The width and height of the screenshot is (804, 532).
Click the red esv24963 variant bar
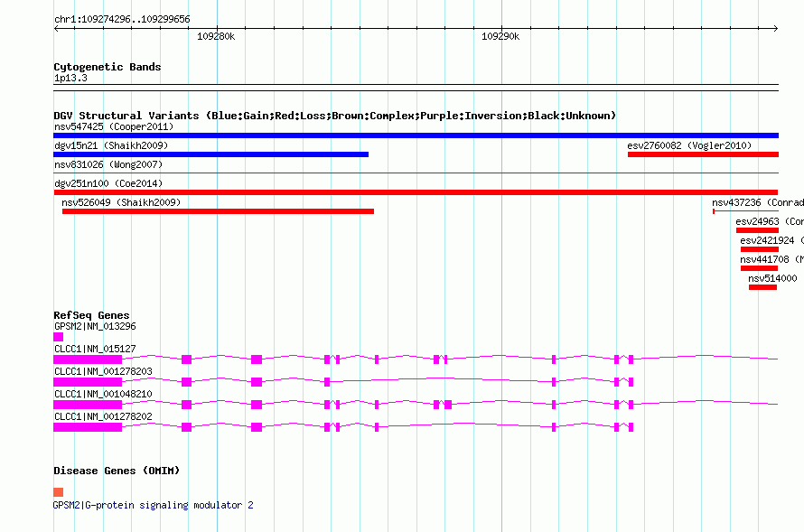[757, 230]
